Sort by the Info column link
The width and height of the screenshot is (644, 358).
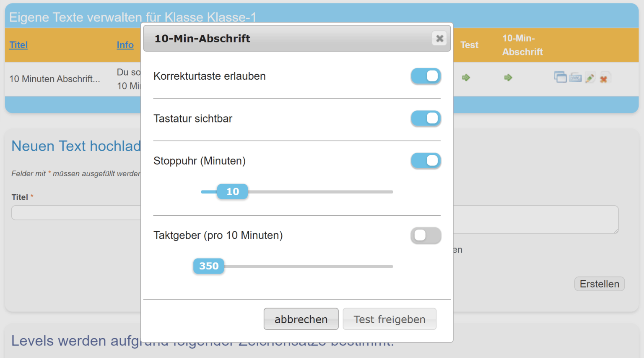pos(125,45)
